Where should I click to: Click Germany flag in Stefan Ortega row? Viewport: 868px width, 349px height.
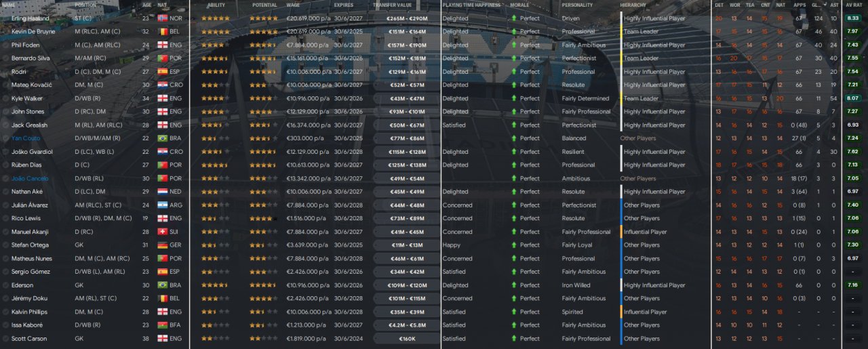coord(162,245)
